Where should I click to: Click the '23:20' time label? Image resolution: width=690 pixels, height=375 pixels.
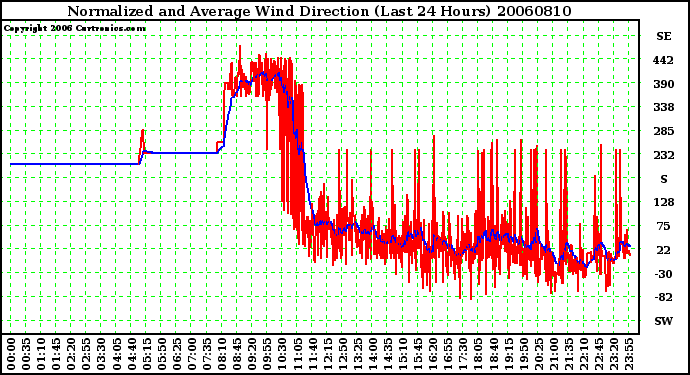click(613, 354)
